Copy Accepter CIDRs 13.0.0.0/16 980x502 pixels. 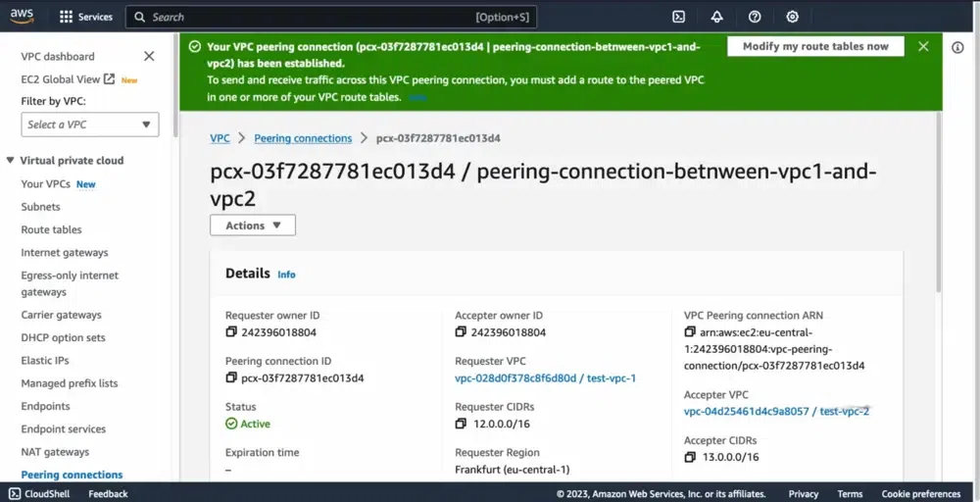pos(690,457)
